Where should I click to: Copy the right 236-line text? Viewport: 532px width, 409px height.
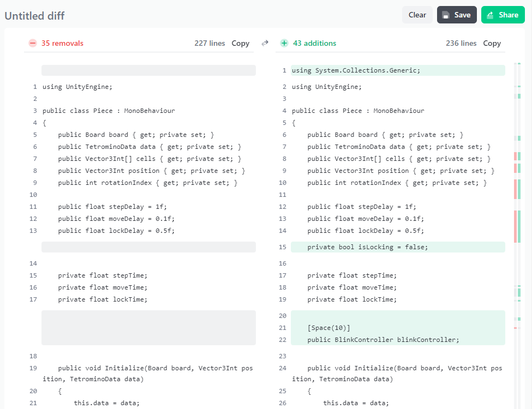492,43
